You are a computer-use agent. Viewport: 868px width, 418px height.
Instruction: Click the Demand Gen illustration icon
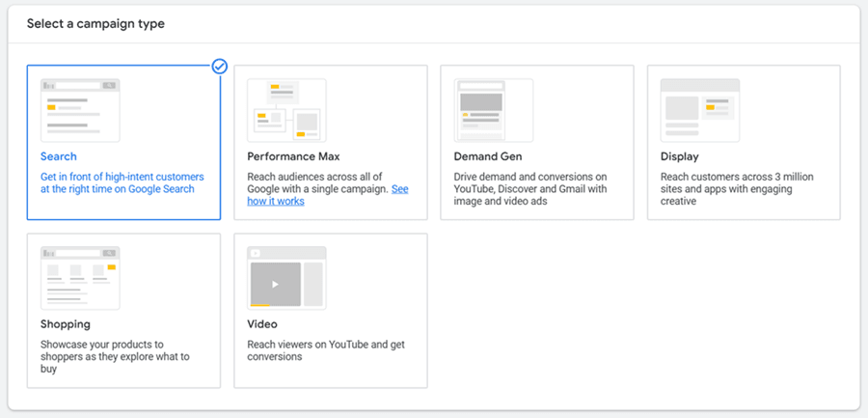click(493, 110)
